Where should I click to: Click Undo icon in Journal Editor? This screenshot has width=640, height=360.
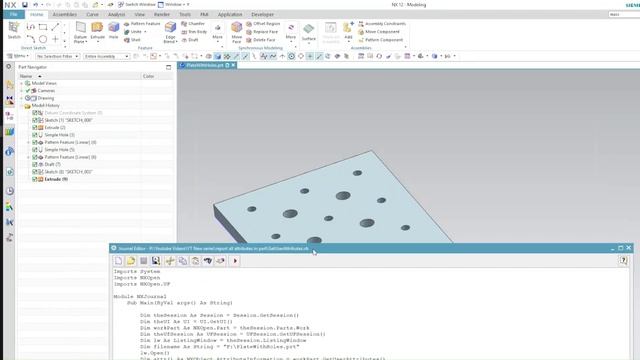(x=208, y=261)
